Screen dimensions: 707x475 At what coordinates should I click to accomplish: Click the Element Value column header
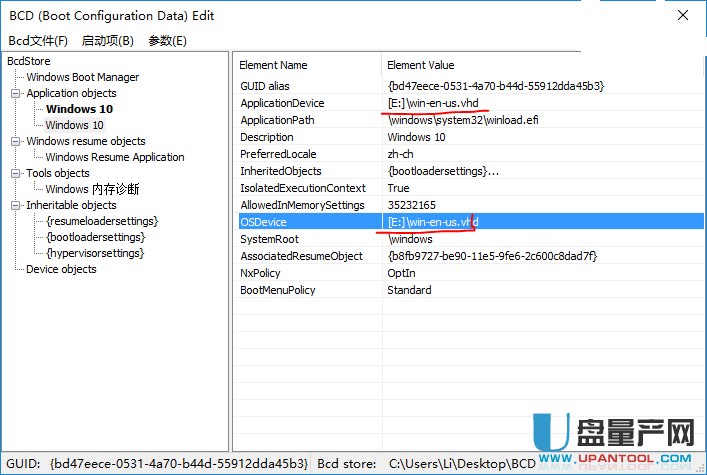[x=420, y=65]
